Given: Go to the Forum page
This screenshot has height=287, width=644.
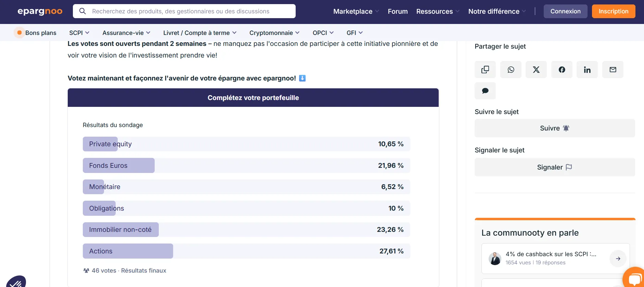Looking at the screenshot, I should coord(398,11).
